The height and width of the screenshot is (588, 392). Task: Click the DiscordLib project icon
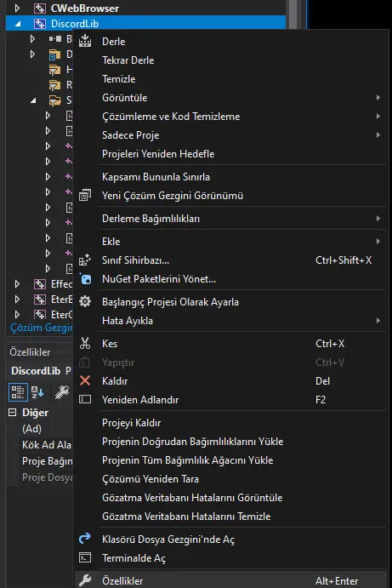click(40, 24)
